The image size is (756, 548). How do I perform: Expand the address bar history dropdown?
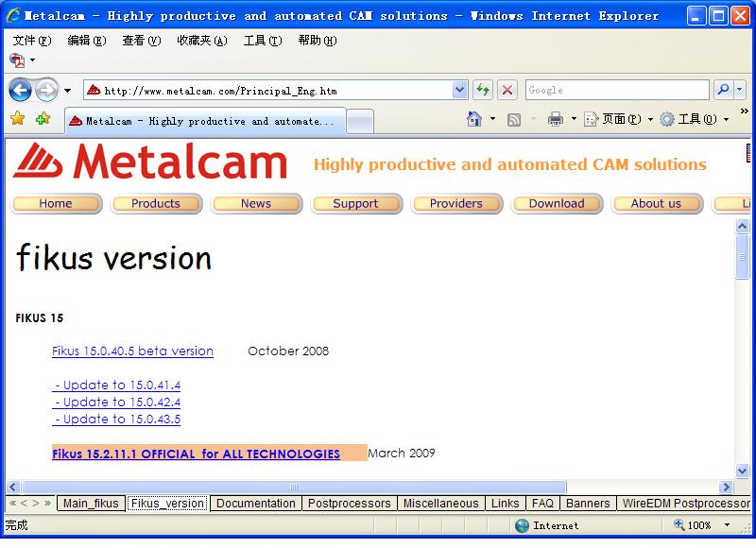460,90
